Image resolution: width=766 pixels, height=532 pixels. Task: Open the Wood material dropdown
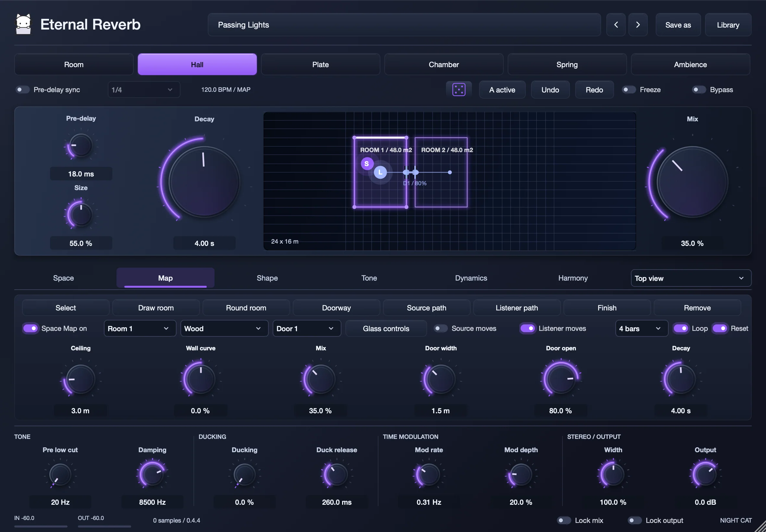tap(224, 328)
